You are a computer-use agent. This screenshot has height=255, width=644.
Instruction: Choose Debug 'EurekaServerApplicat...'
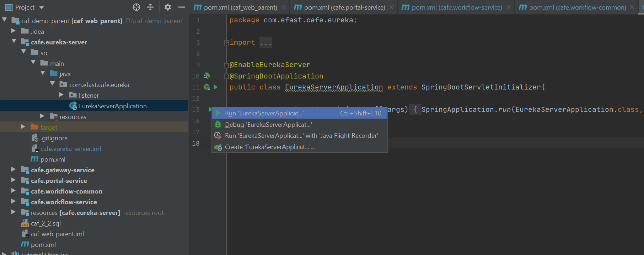click(299, 125)
